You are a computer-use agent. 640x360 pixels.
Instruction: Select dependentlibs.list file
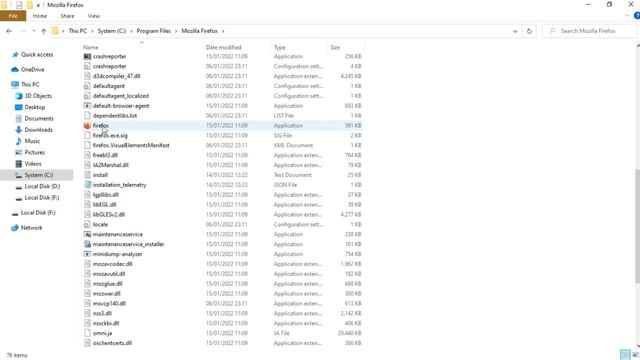pyautogui.click(x=115, y=116)
